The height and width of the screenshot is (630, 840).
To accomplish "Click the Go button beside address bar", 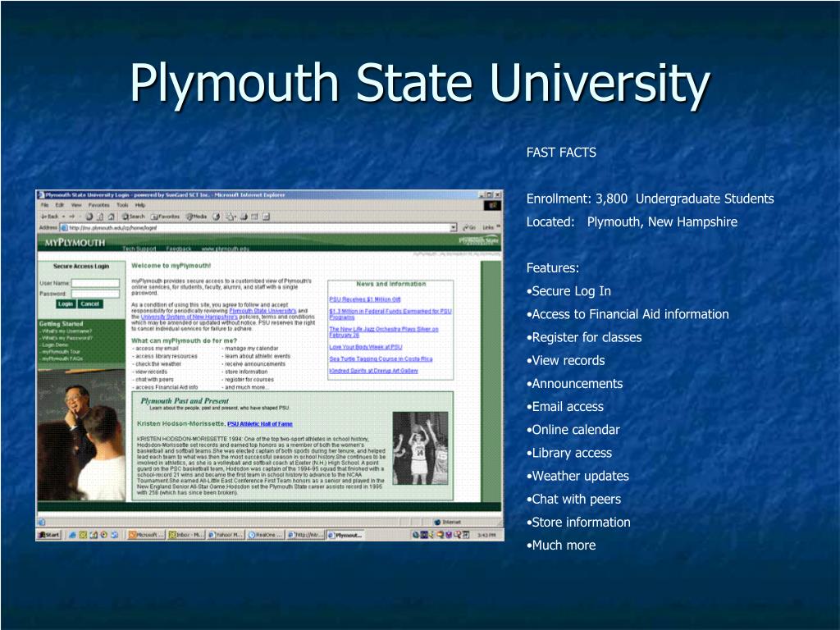I will 469,228.
